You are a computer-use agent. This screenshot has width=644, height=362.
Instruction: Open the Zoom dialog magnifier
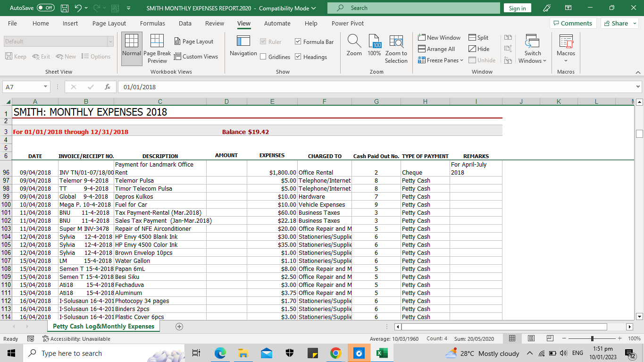[x=354, y=45]
